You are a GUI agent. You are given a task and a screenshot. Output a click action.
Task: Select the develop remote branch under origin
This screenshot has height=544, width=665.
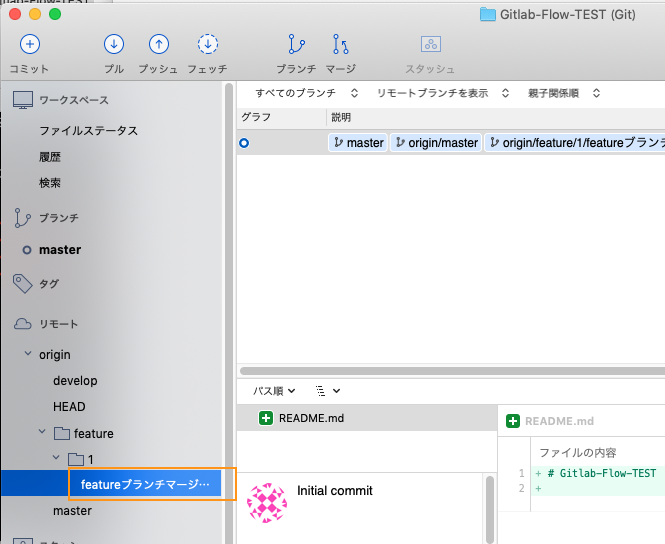click(x=75, y=381)
